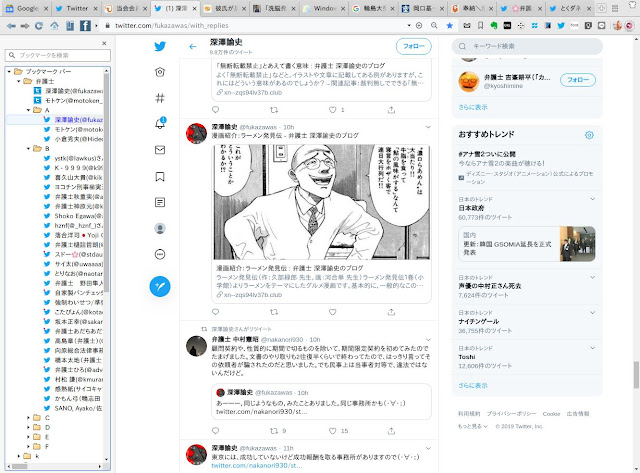This screenshot has height=473, width=640.
Task: Compose a new tweet with feather button
Action: [160, 286]
